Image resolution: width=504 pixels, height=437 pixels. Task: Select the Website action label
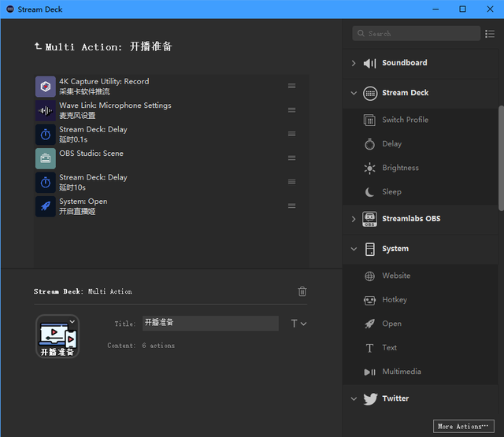pyautogui.click(x=396, y=276)
